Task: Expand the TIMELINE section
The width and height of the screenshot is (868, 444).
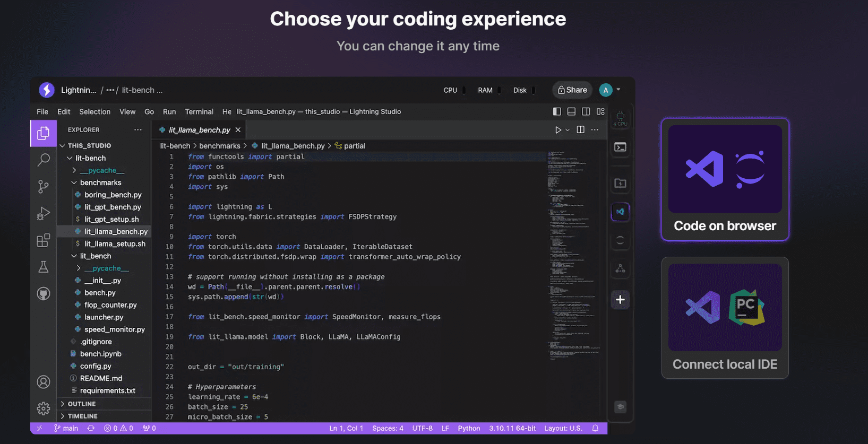Action: click(x=82, y=416)
